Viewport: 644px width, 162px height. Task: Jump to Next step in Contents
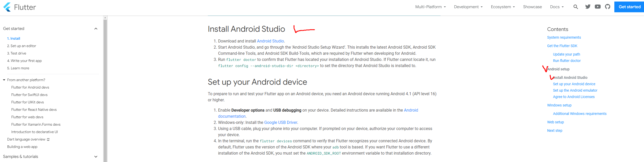(555, 131)
